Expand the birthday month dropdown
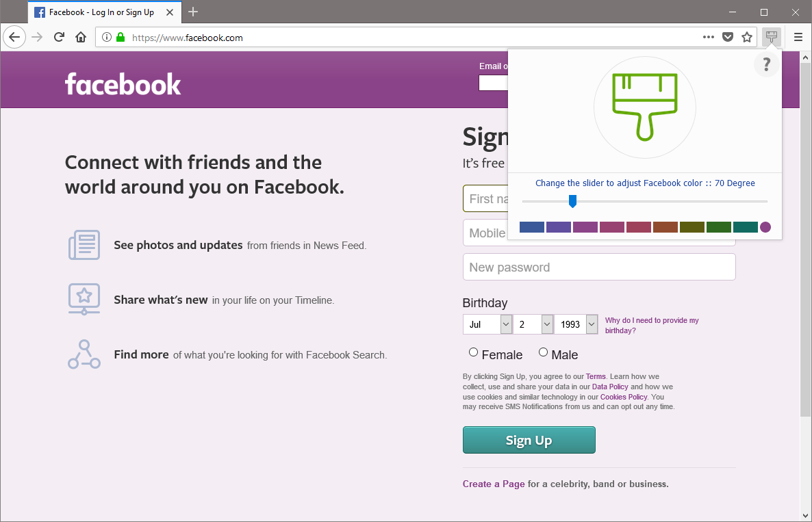 click(x=487, y=324)
